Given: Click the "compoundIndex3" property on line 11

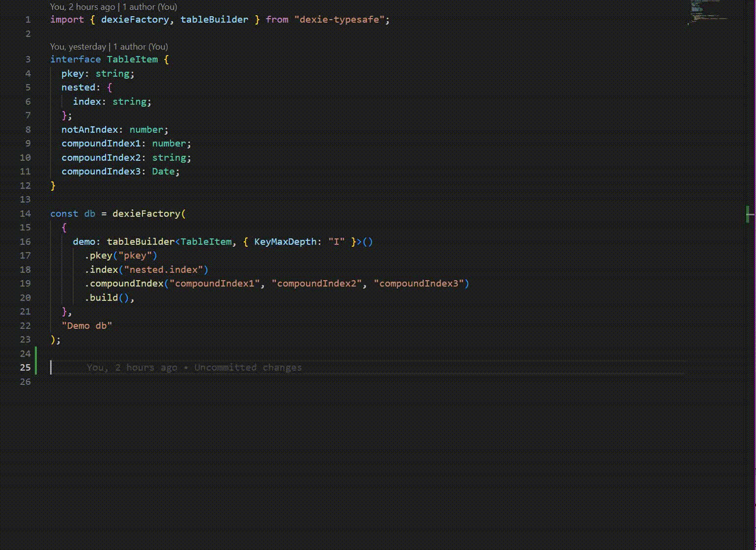Looking at the screenshot, I should pyautogui.click(x=101, y=172).
